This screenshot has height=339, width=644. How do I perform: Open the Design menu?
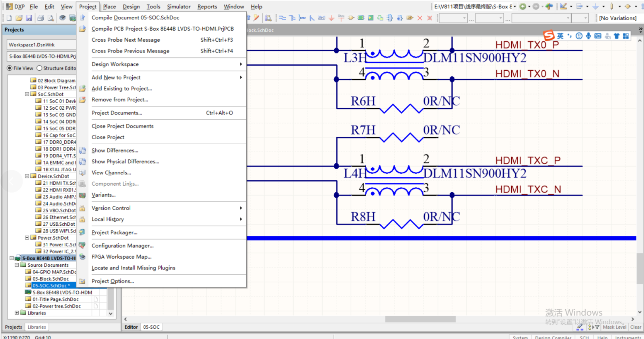(131, 6)
